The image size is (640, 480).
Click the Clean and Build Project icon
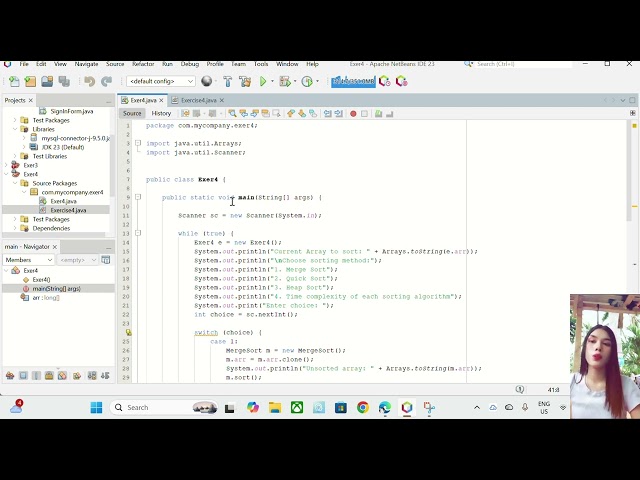tap(245, 81)
